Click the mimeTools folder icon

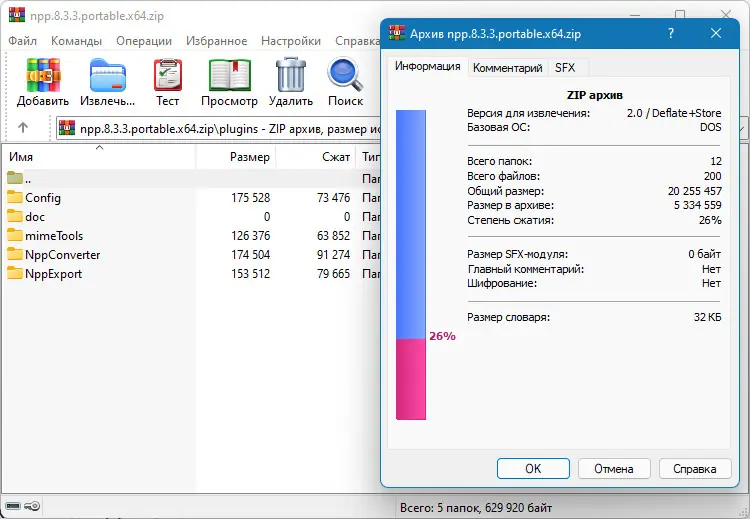pyautogui.click(x=15, y=235)
